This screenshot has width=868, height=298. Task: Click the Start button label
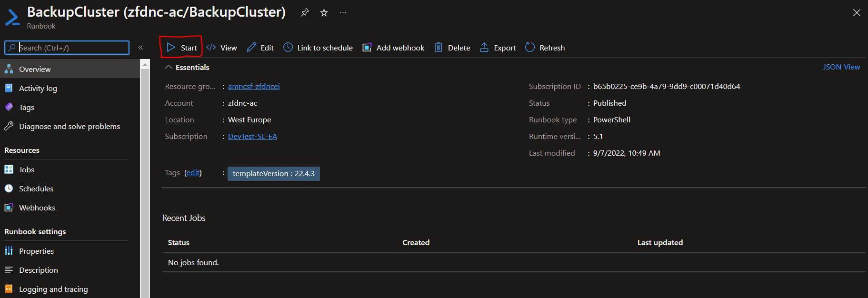coord(189,48)
